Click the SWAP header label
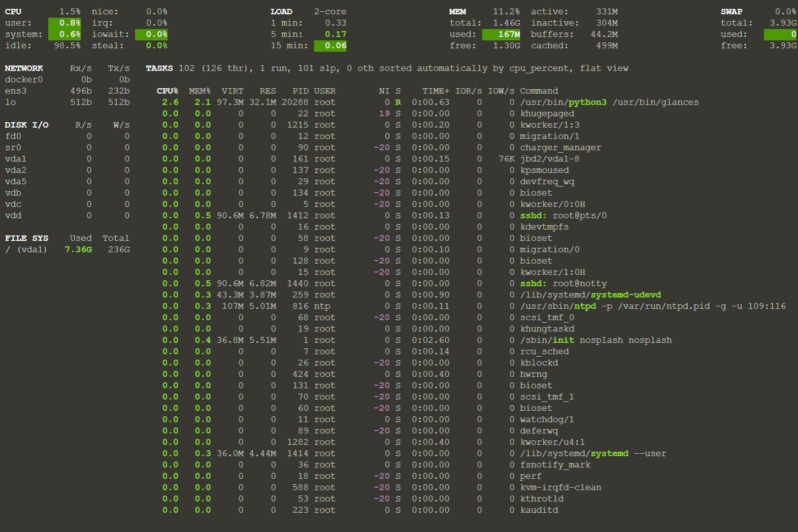Screen dimensions: 798x532 731,11
